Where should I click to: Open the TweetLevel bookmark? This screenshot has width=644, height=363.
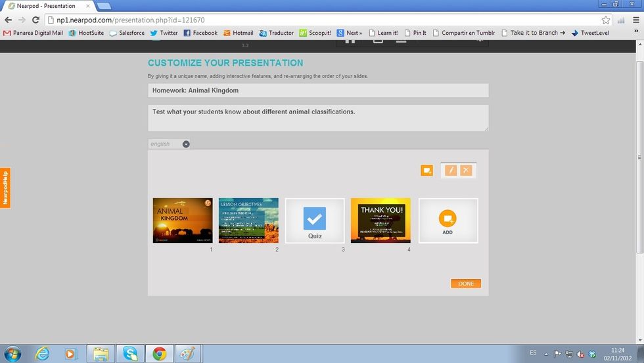(x=591, y=33)
